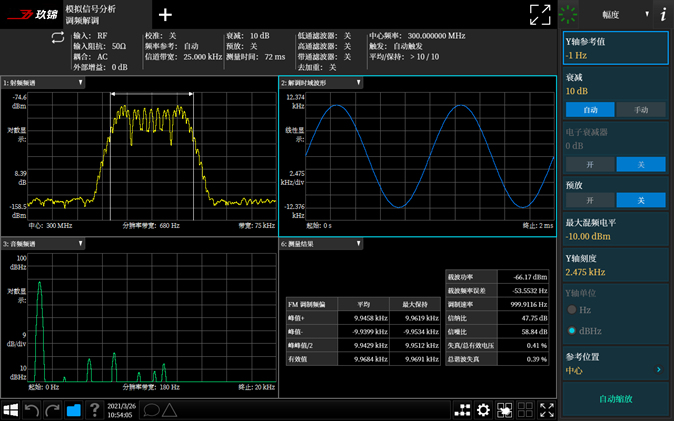Viewport: 674px width, 421px height.
Task: Click the 自动缩放 auto scale button
Action: 616,399
